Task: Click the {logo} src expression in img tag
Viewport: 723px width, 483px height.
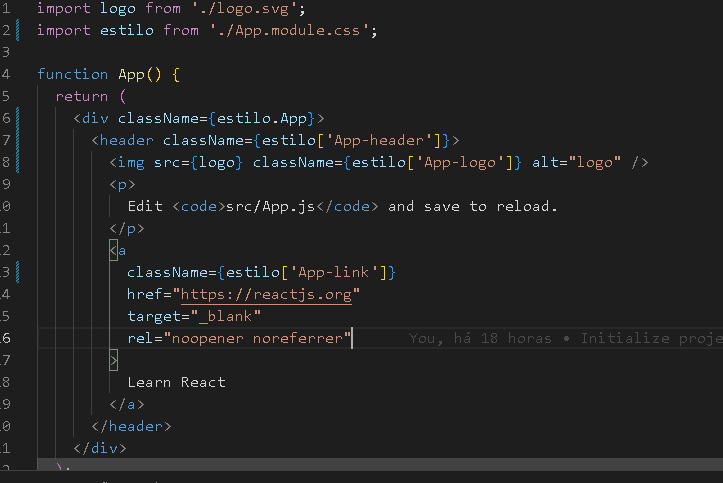Action: point(217,162)
